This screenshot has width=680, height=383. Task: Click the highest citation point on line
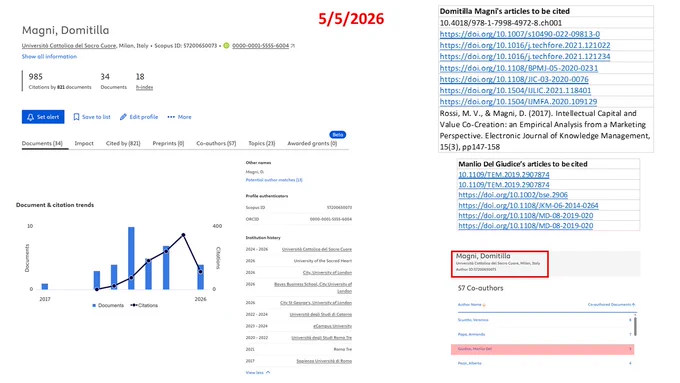tap(183, 235)
